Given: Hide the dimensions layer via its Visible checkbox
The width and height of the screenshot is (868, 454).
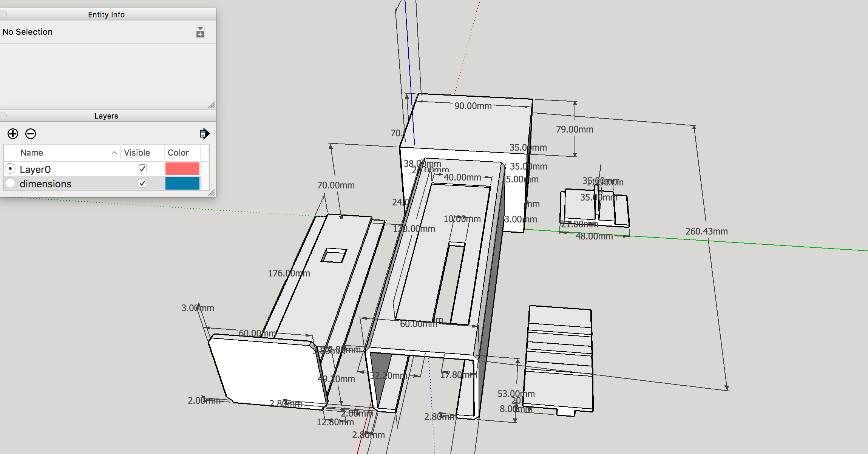Looking at the screenshot, I should [x=142, y=184].
